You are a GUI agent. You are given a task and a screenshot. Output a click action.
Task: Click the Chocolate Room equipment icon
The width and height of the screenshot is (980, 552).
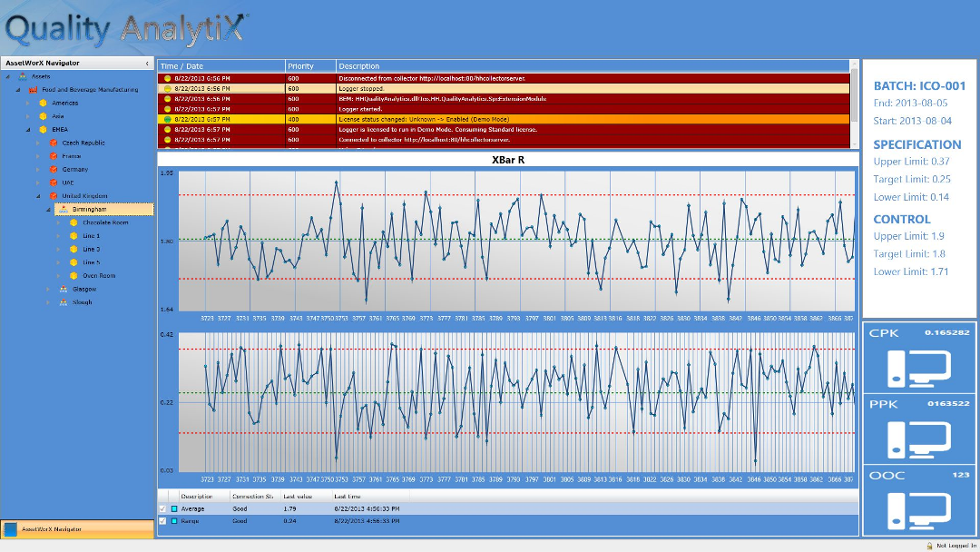(x=73, y=222)
